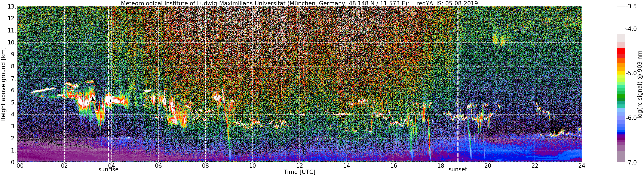The image size is (644, 176).
Task: Click the '16' time tick label
Action: [393, 166]
